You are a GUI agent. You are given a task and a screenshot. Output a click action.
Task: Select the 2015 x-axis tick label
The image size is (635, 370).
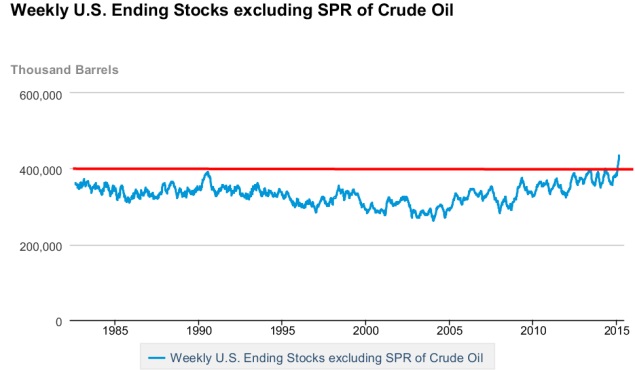point(617,331)
